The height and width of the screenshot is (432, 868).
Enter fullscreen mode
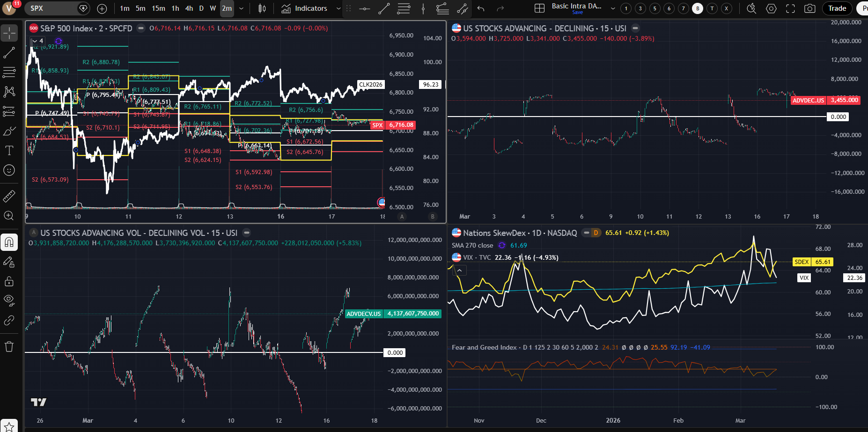click(x=790, y=8)
